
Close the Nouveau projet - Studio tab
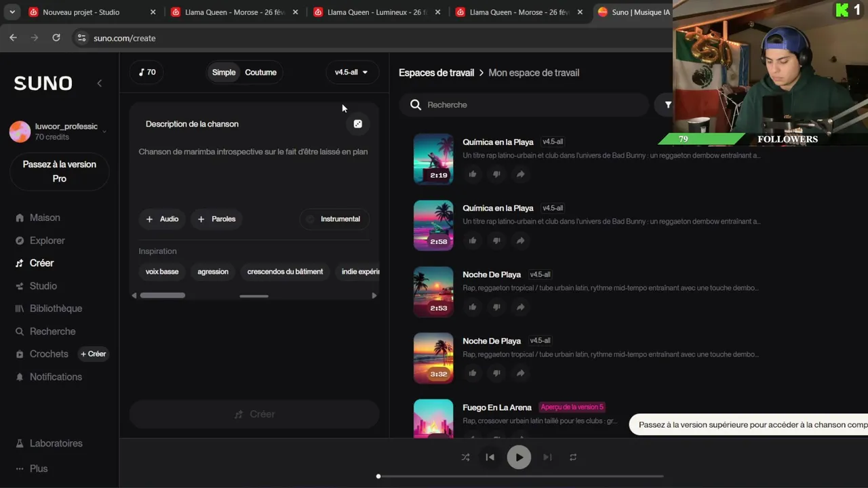tap(153, 12)
